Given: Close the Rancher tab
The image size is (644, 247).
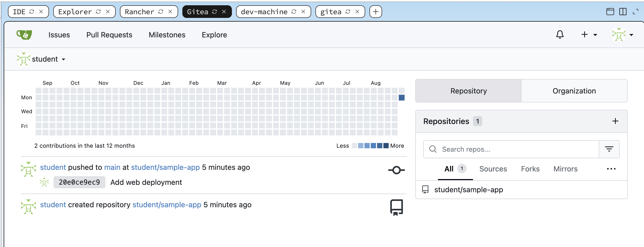Looking at the screenshot, I should 170,12.
